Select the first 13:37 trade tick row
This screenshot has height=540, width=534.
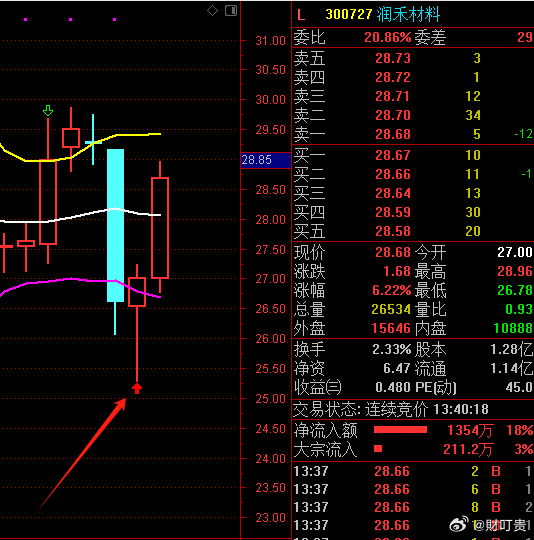click(413, 471)
